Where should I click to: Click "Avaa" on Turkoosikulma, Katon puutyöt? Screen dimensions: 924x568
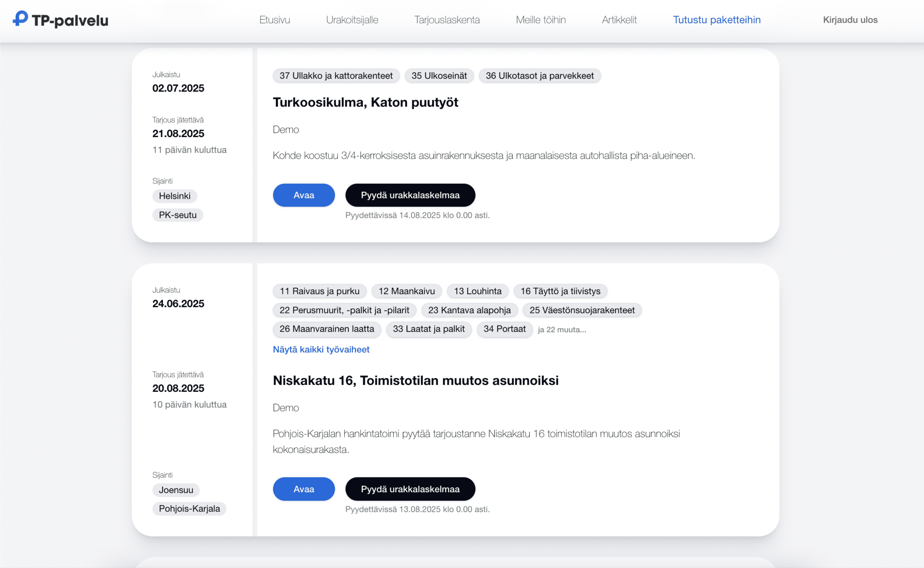tap(303, 195)
